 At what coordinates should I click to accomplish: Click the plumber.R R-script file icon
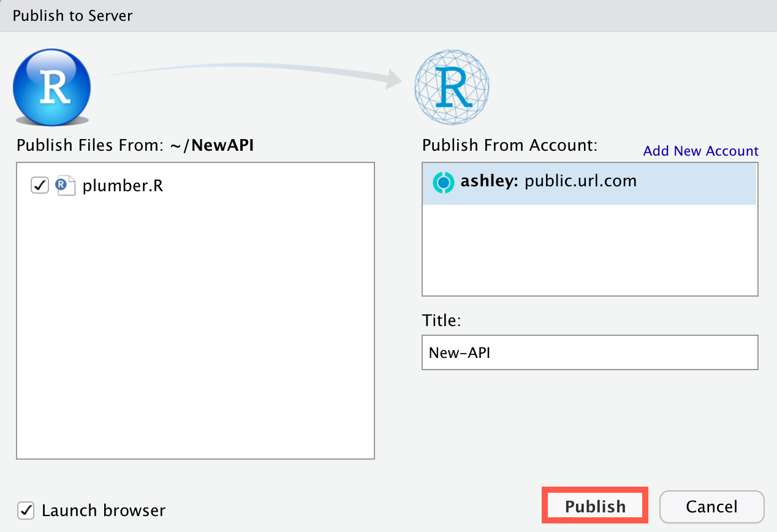click(x=65, y=185)
